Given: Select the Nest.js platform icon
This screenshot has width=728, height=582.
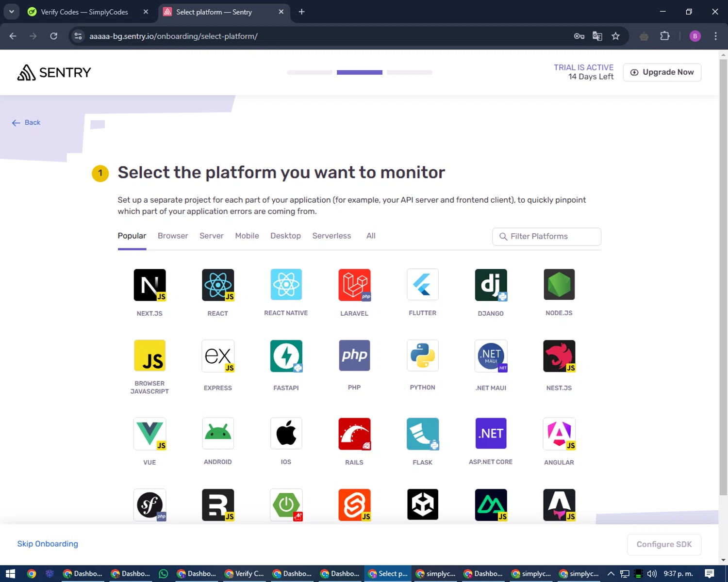Looking at the screenshot, I should [559, 356].
